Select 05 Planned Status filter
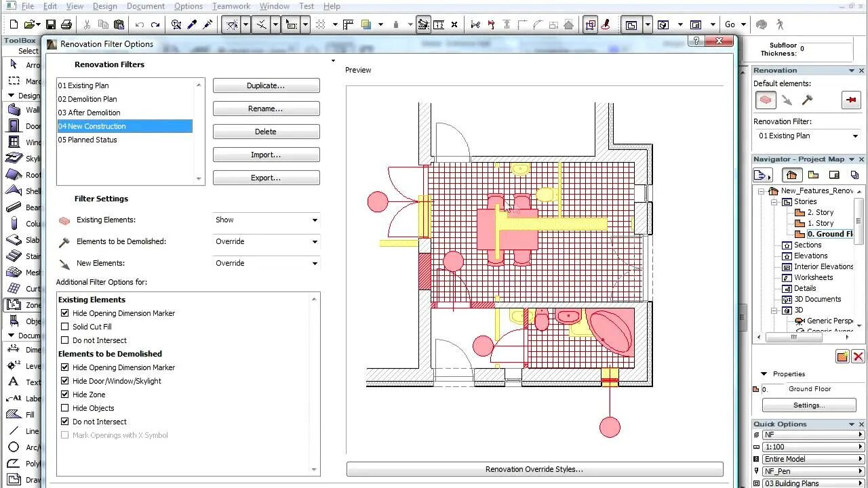This screenshot has height=488, width=868. [87, 140]
